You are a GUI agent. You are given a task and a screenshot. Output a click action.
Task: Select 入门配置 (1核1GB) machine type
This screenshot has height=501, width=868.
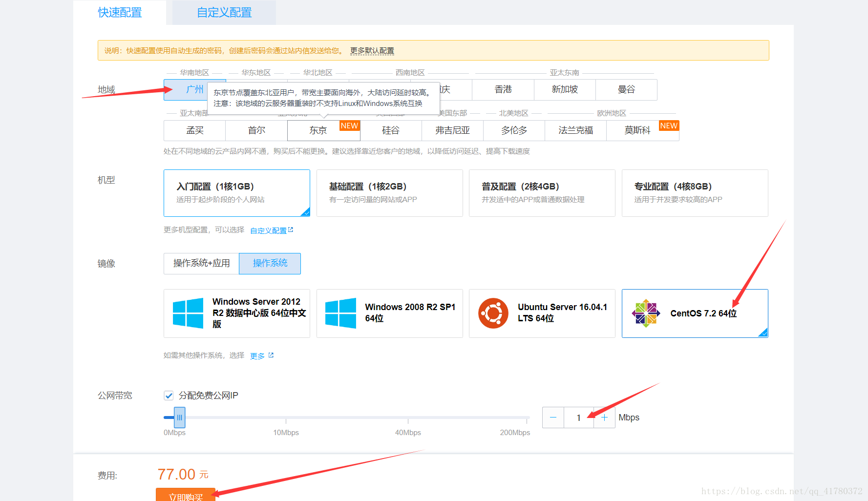point(237,193)
